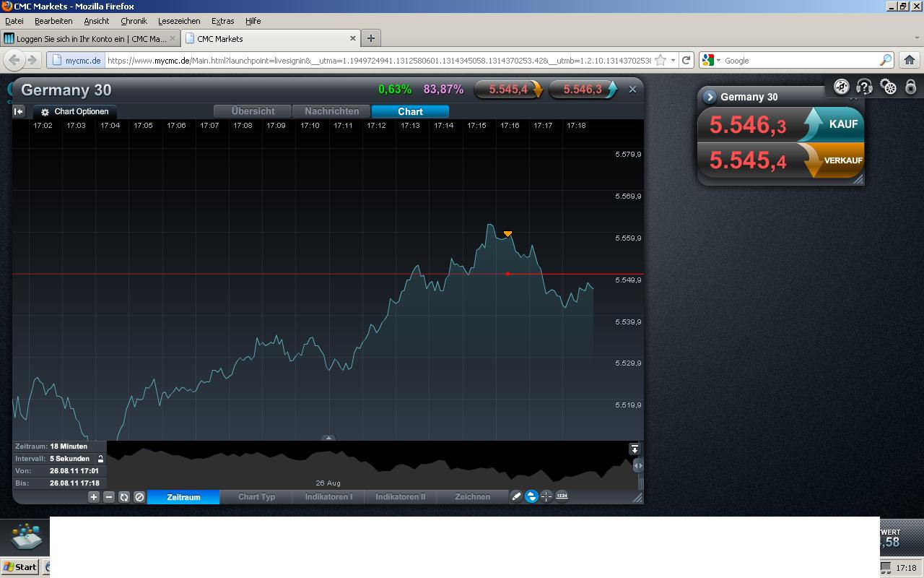Image resolution: width=924 pixels, height=578 pixels.
Task: Click the Google search field
Action: point(800,61)
